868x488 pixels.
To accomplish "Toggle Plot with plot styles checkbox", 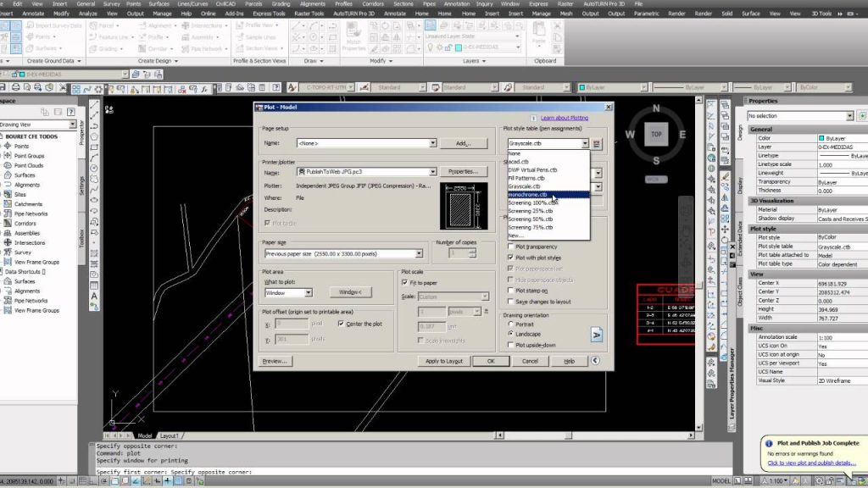I will [510, 258].
